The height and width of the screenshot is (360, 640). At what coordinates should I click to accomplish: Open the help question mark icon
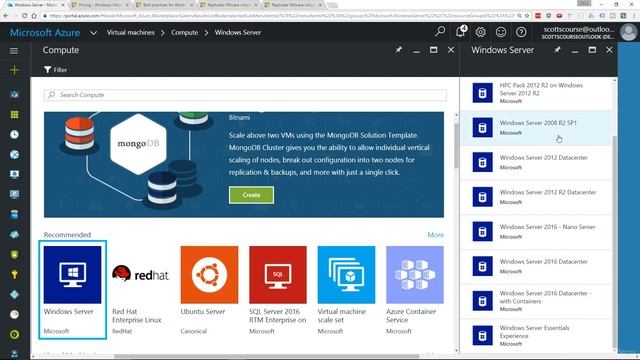pyautogui.click(x=521, y=32)
